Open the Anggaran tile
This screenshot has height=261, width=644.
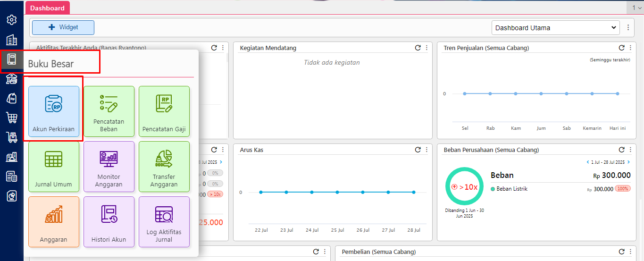click(x=53, y=222)
